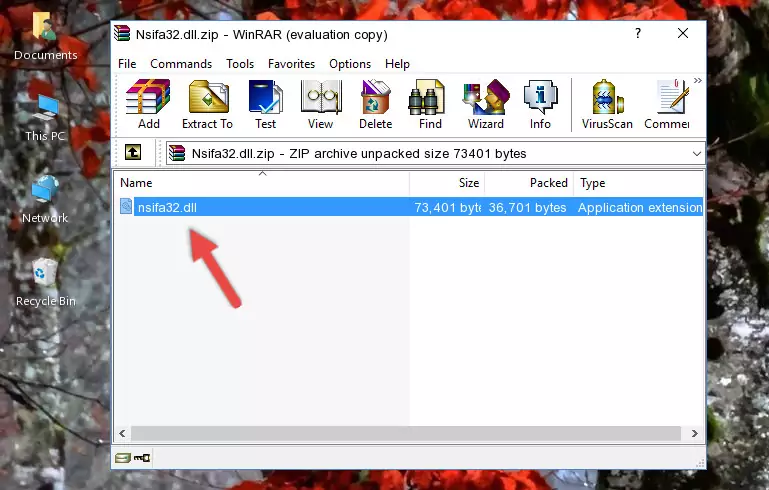The width and height of the screenshot is (769, 490).
Task: Select the Recycle Bin desktop icon
Action: coord(46,283)
